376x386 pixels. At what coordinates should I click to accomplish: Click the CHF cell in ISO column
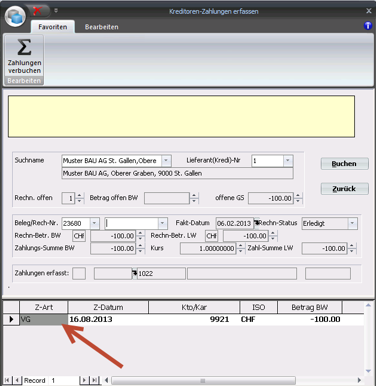[x=258, y=319]
